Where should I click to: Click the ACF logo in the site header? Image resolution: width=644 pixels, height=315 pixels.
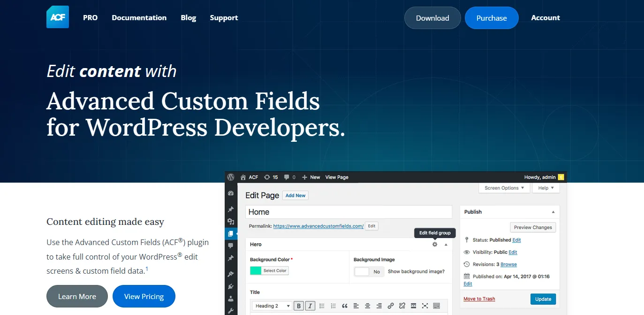[58, 17]
